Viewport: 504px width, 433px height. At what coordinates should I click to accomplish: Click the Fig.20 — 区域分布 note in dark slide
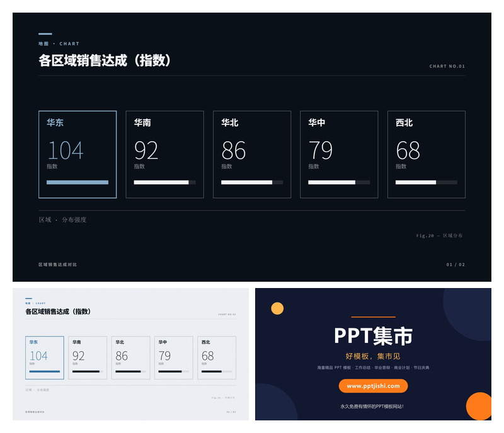tap(439, 236)
